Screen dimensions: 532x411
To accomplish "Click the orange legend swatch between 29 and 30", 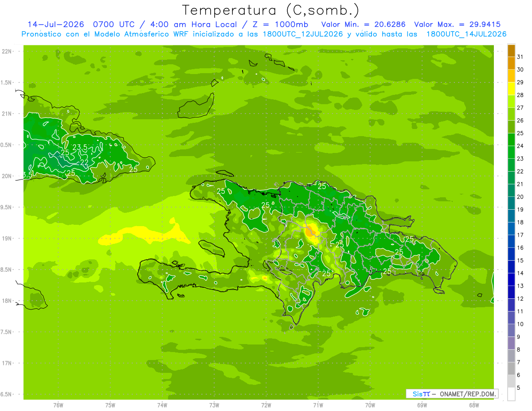I will (511, 76).
